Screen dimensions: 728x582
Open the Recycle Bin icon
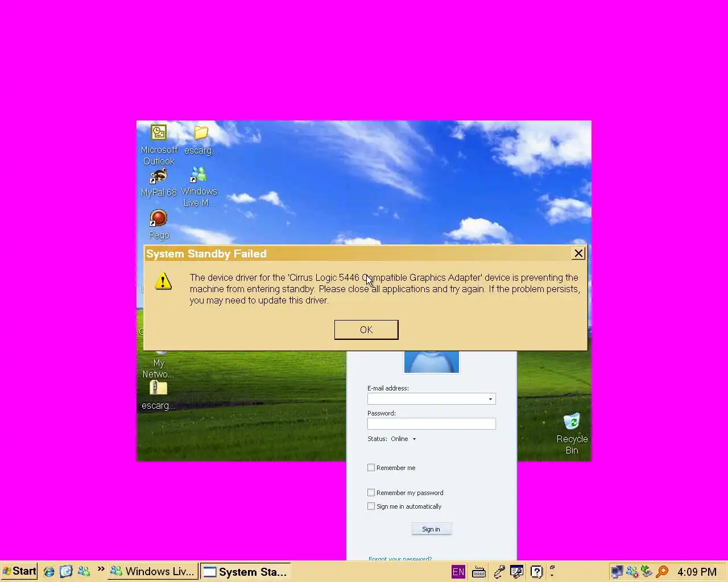(x=572, y=434)
